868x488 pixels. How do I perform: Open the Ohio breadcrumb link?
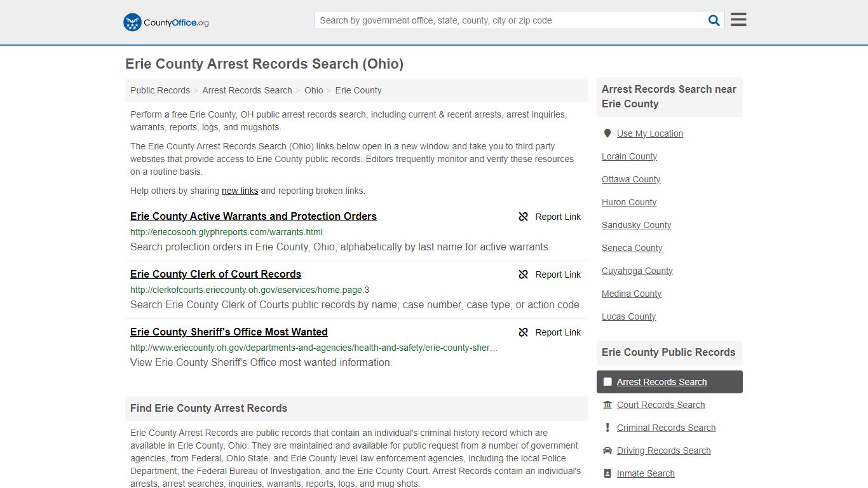pyautogui.click(x=314, y=90)
